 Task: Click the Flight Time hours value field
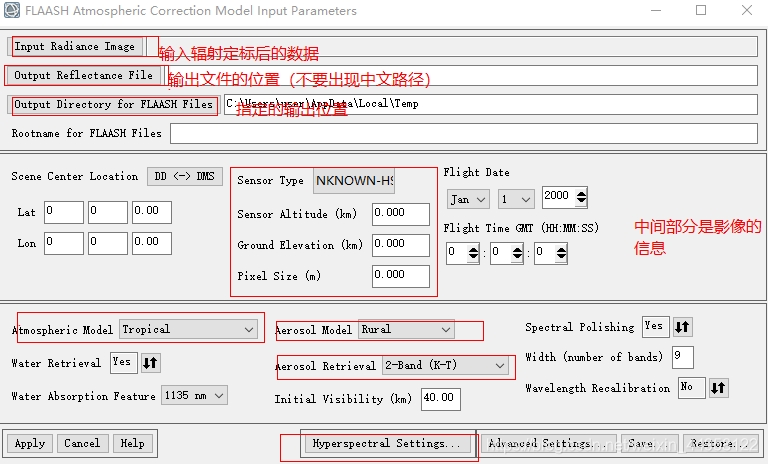(457, 253)
